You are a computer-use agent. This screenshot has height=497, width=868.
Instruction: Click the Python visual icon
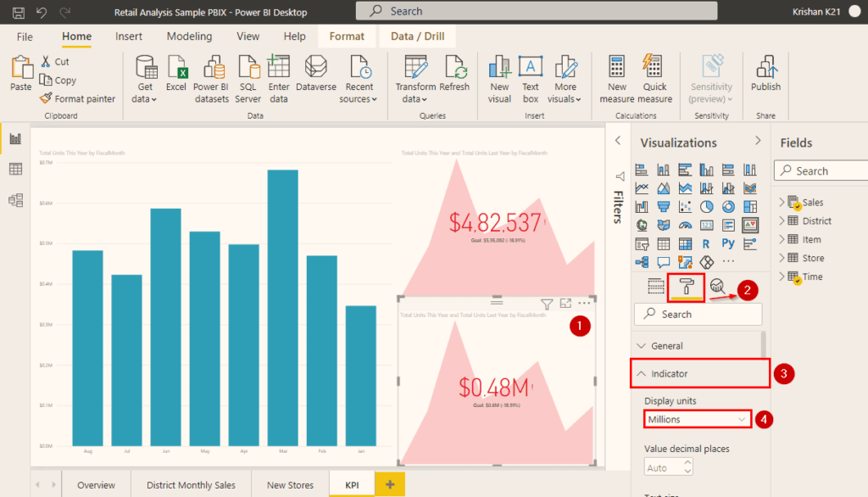coord(726,243)
